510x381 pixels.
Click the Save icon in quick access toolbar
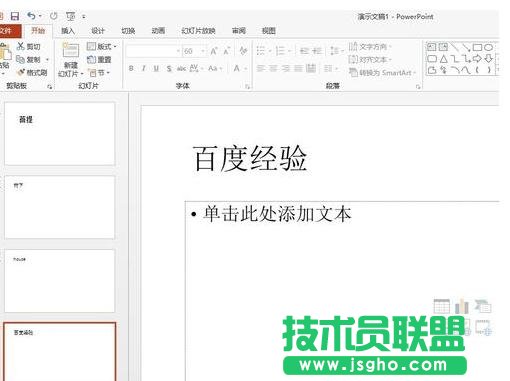pos(15,16)
